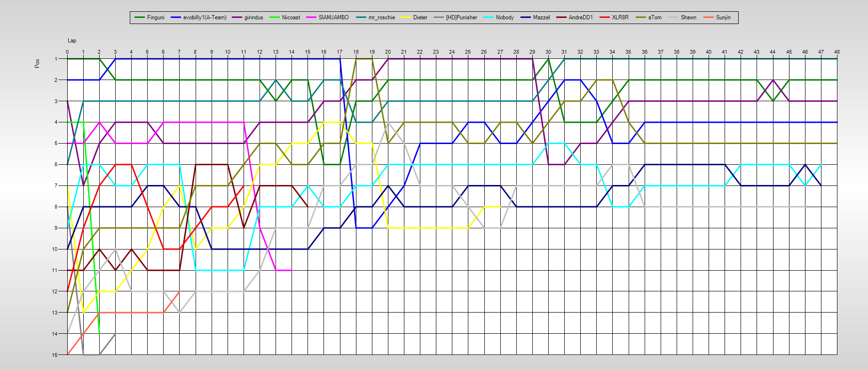Click the Pos axis title
This screenshot has width=868, height=370.
click(37, 63)
